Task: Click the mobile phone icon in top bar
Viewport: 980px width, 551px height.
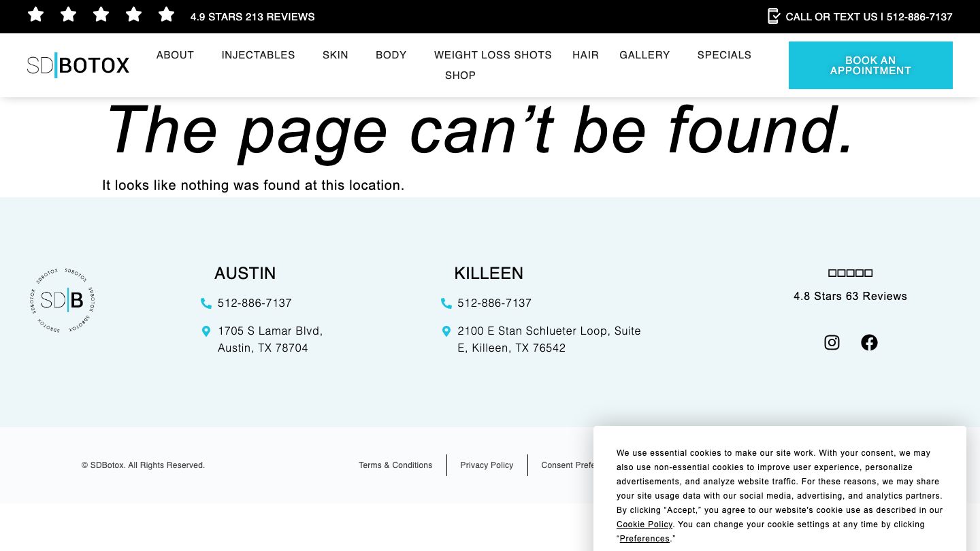Action: (773, 16)
